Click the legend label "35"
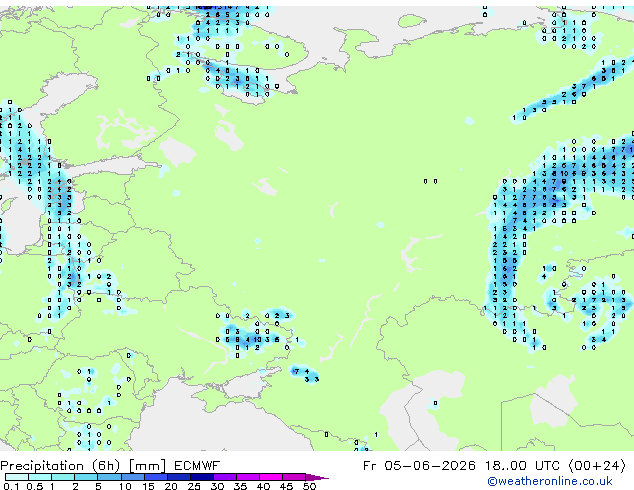 point(240,486)
